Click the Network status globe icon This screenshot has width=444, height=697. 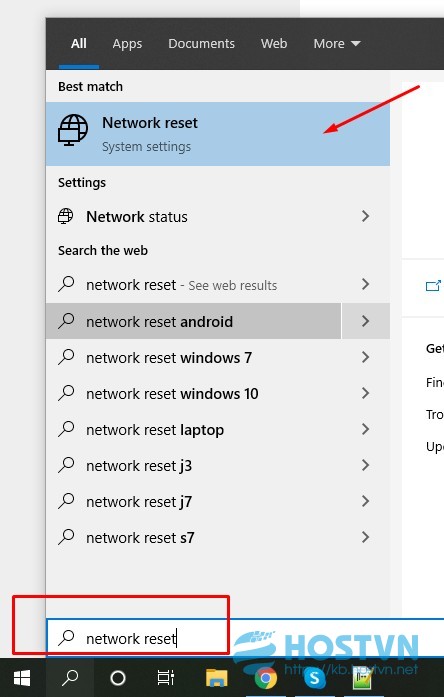coord(65,216)
